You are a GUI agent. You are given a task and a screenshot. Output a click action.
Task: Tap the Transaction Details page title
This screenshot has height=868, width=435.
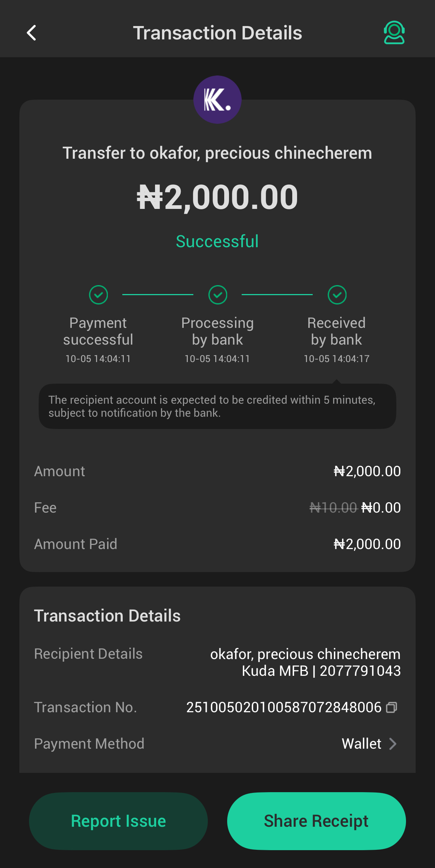pos(217,33)
